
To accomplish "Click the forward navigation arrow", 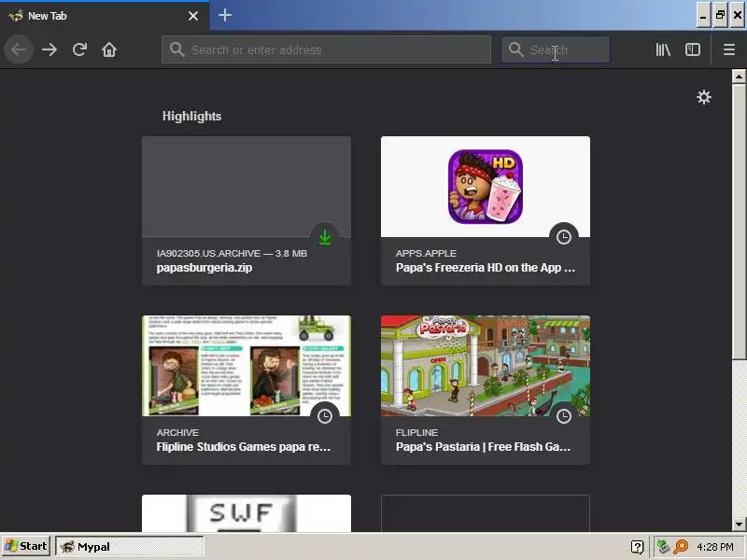I will [49, 49].
